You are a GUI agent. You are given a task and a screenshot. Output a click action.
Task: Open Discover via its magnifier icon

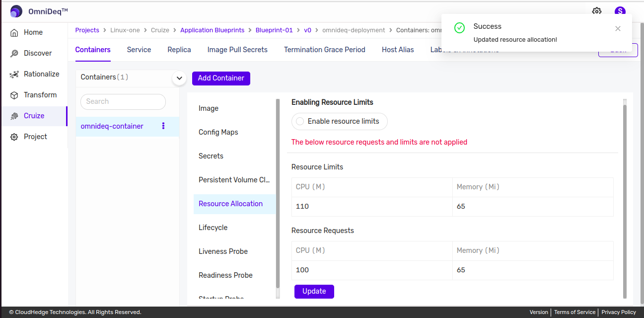[x=14, y=54]
